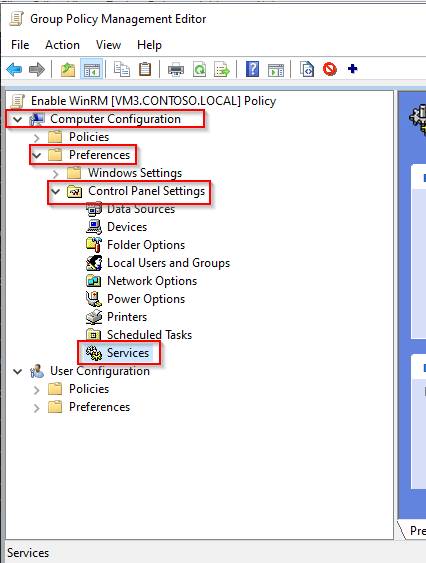Click the red Stop circle toolbar icon

(330, 69)
